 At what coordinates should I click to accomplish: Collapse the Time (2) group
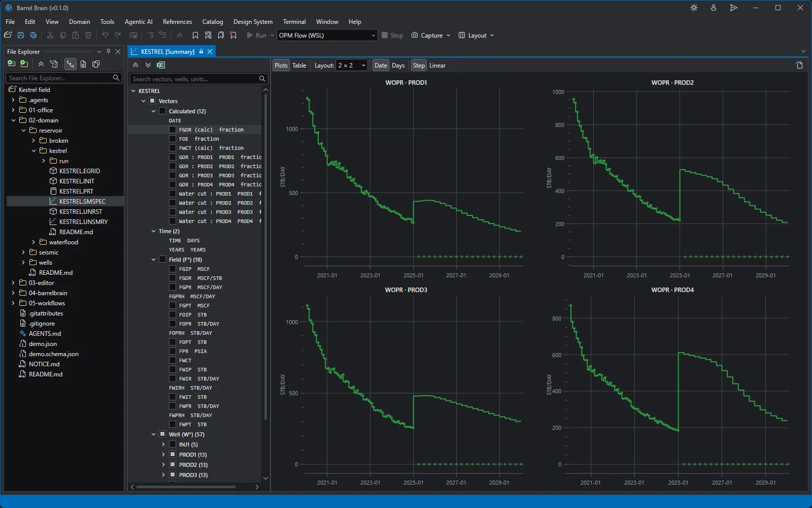[153, 231]
